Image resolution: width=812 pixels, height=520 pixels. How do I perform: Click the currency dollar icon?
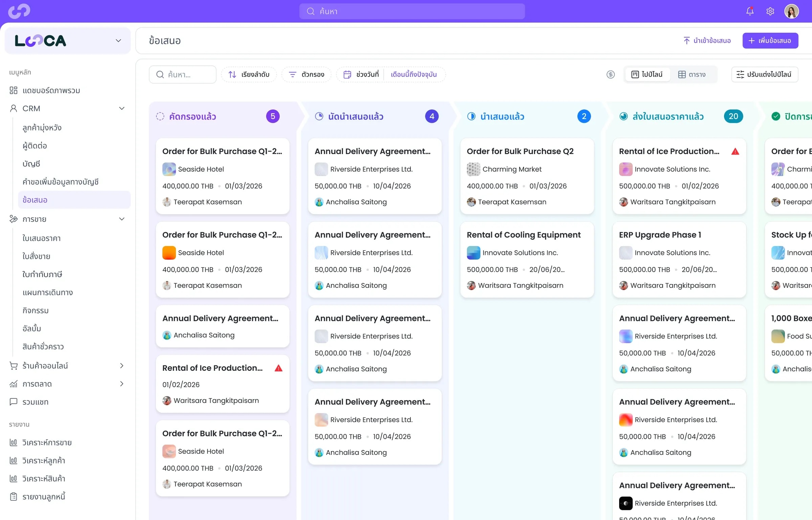point(610,74)
